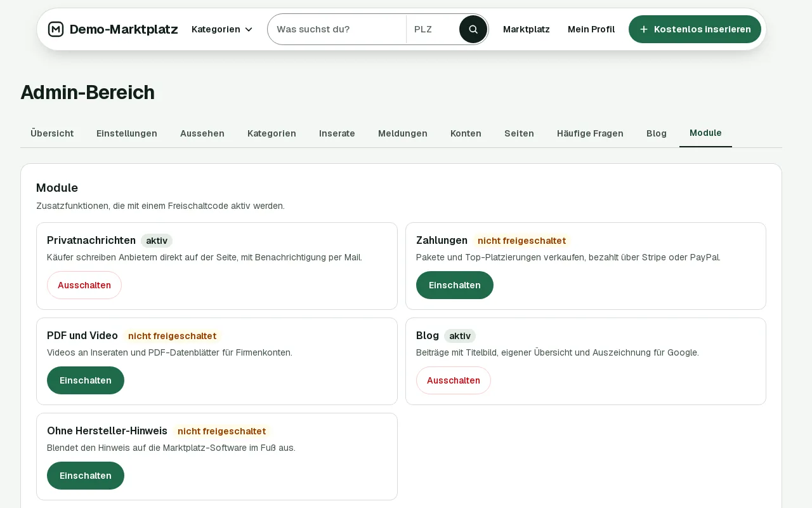Open the Meldungen tab
The height and width of the screenshot is (508, 812).
403,133
